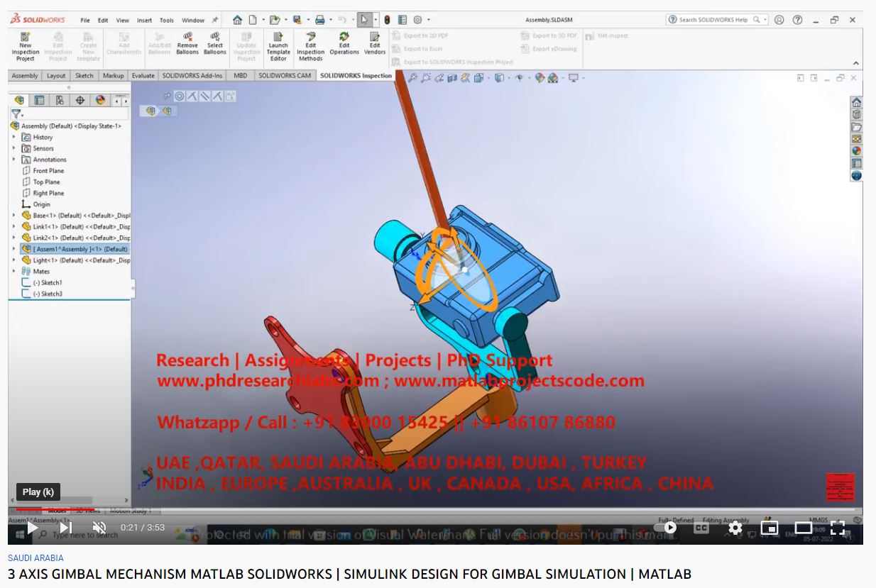Toggle mute on the video player
The width and height of the screenshot is (876, 588).
pyautogui.click(x=99, y=528)
